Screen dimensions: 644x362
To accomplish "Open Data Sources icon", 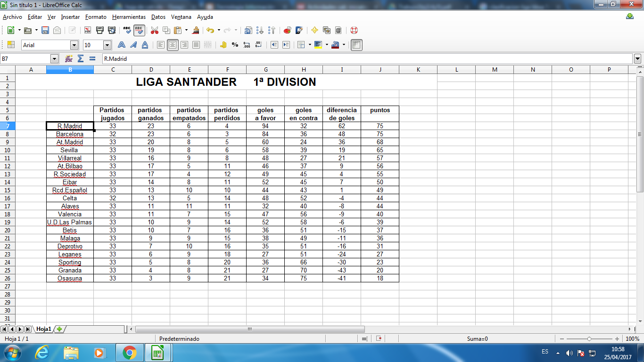I will click(x=339, y=30).
